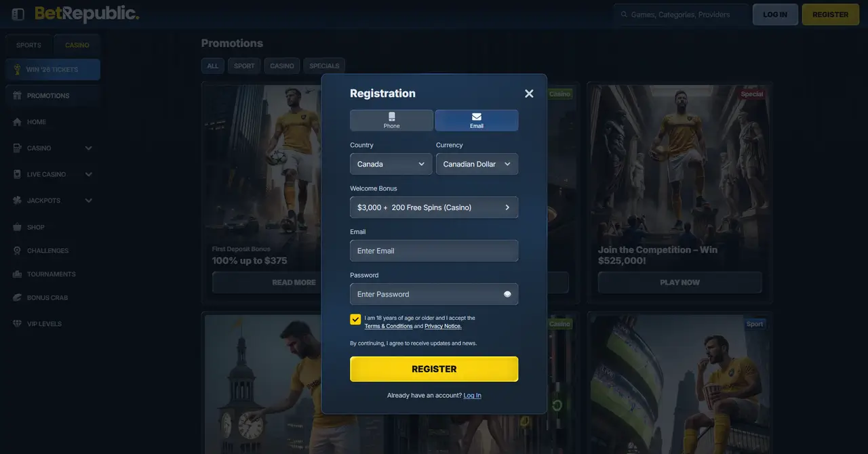868x454 pixels.
Task: Click the search magnifier icon
Action: coord(624,14)
